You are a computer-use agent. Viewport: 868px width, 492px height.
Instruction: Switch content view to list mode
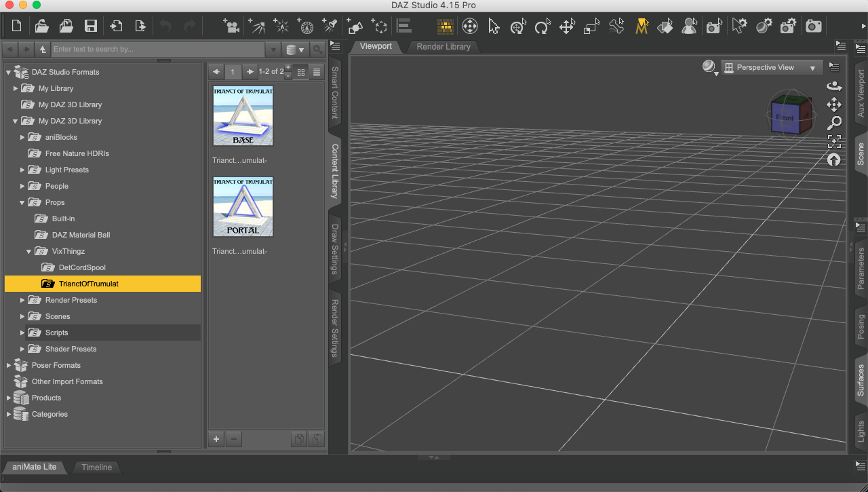(x=316, y=72)
